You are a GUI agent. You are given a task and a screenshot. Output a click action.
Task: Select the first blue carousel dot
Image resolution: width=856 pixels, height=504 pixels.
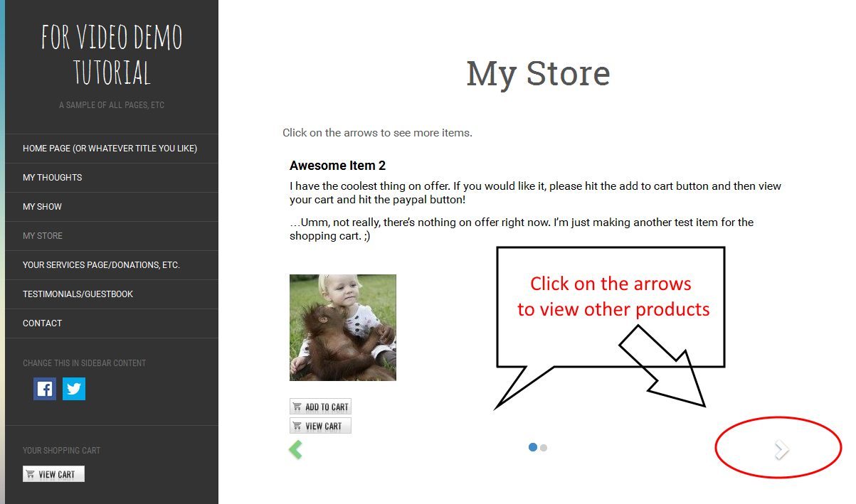533,447
